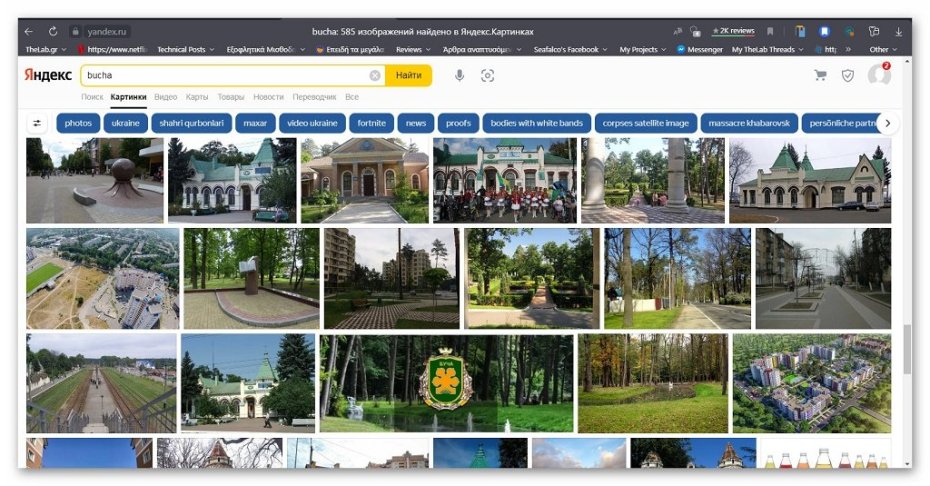Click the Яндекс logo
The image size is (930, 486).
click(48, 75)
